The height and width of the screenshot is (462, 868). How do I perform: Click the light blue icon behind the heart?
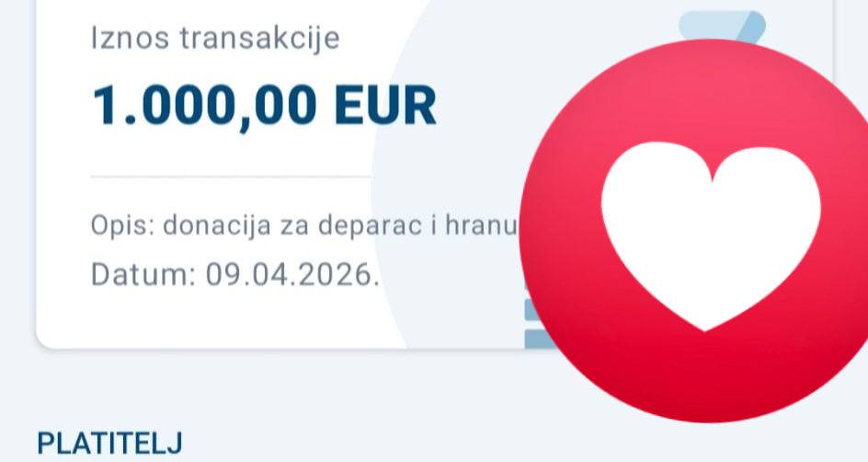coord(722,26)
